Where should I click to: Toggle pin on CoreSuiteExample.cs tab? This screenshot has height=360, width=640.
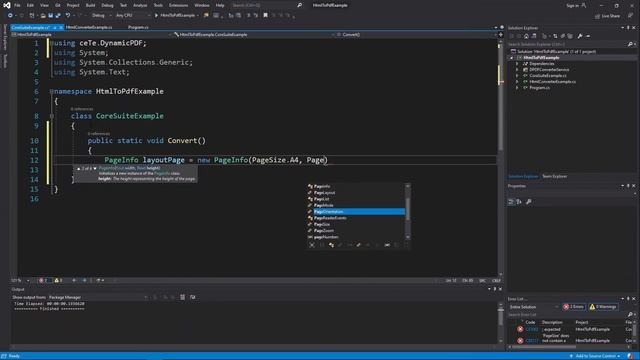(55, 27)
